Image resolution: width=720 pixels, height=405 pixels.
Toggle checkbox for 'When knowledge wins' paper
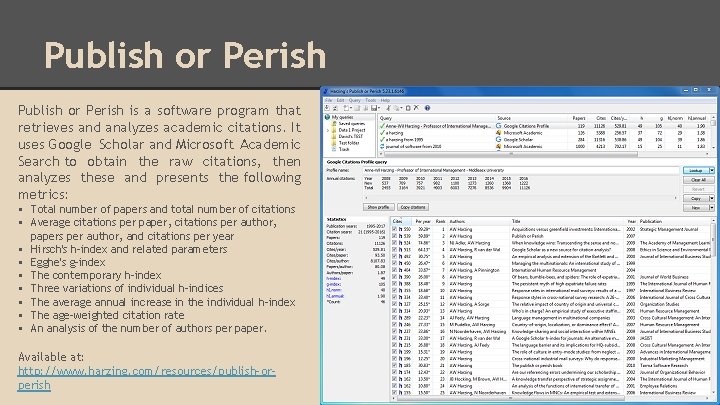pos(394,242)
